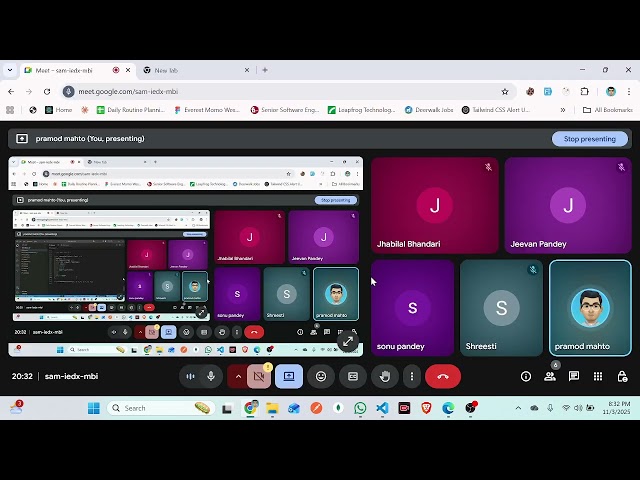Image resolution: width=640 pixels, height=480 pixels.
Task: Expand the presentation to full screen
Action: 348,341
